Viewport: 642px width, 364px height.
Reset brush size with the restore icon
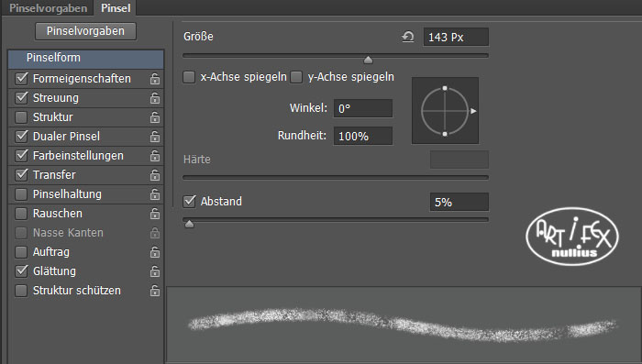pos(407,37)
